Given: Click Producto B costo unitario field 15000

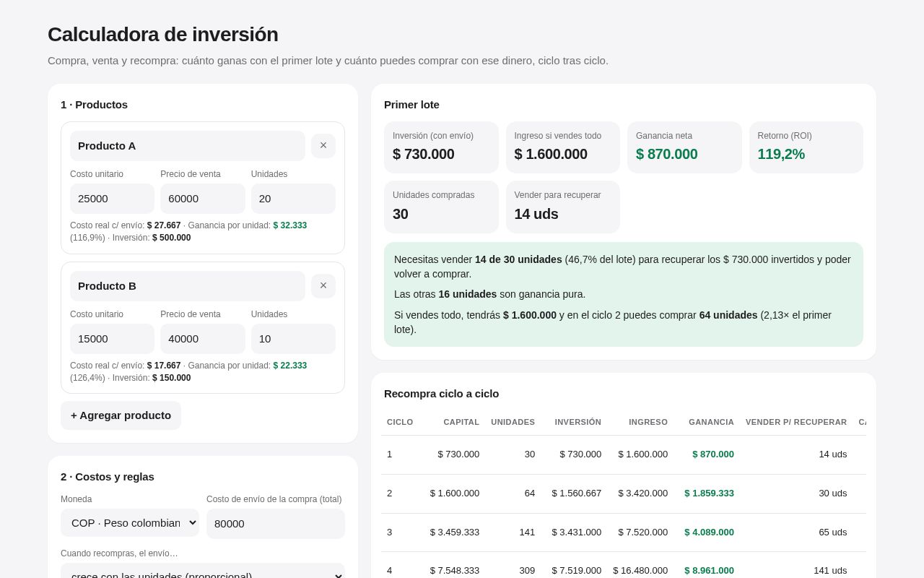Looking at the screenshot, I should [x=112, y=339].
